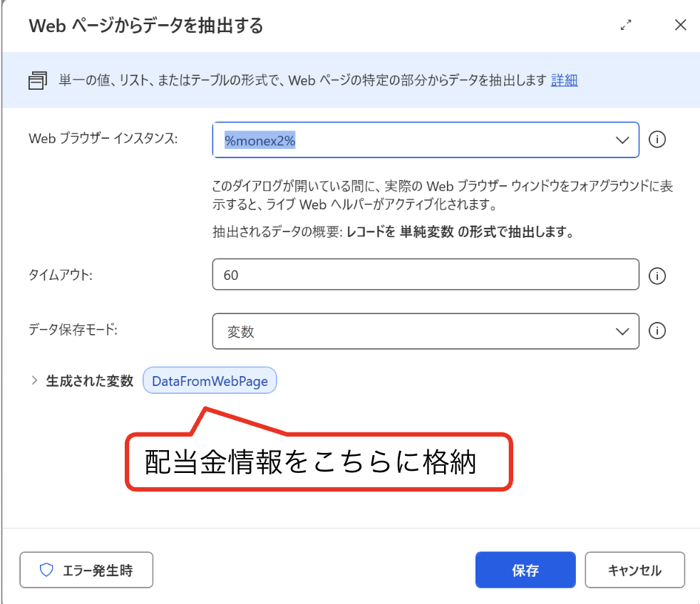The image size is (700, 604).
Task: Click the expand dialog arrows icon
Action: coord(626,26)
